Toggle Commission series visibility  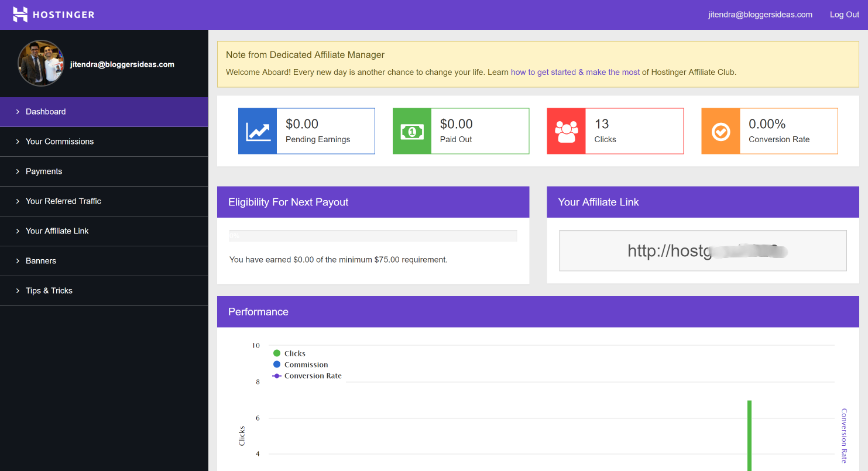[x=300, y=364]
